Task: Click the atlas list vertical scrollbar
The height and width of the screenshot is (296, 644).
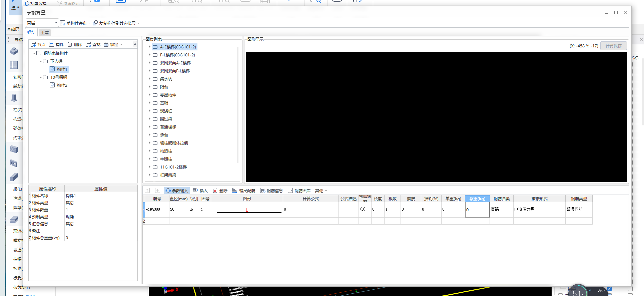Action: click(x=238, y=105)
